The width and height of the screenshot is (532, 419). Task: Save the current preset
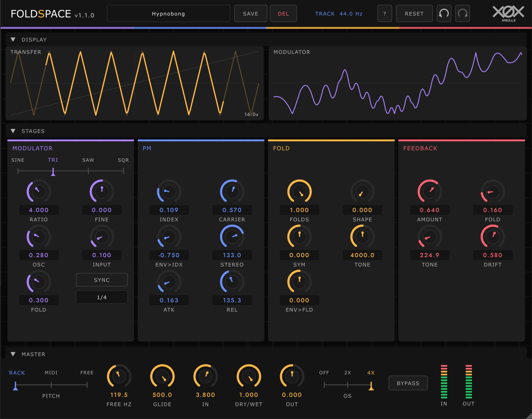tap(251, 13)
